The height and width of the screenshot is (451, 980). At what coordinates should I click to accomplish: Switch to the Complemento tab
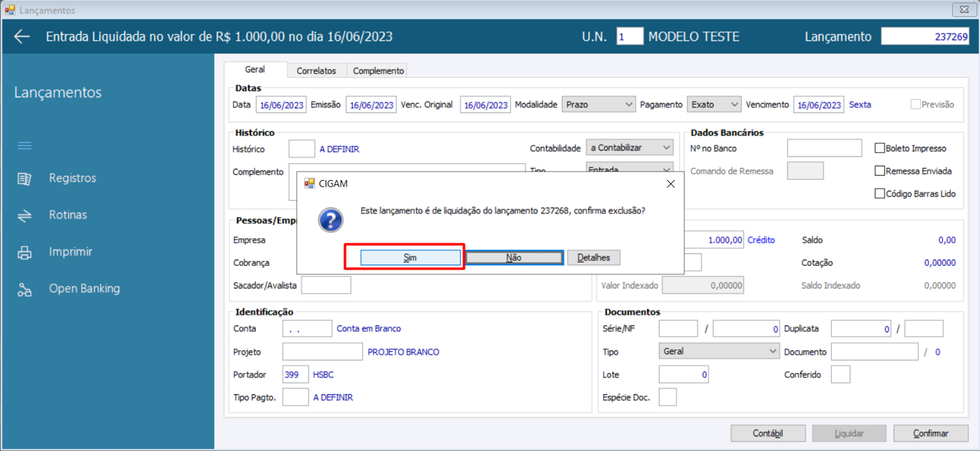pyautogui.click(x=378, y=71)
